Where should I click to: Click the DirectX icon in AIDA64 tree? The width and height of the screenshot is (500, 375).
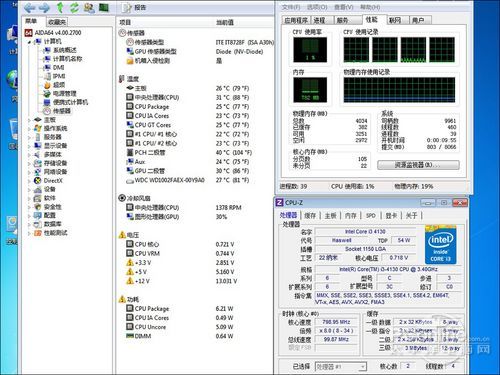(38, 181)
